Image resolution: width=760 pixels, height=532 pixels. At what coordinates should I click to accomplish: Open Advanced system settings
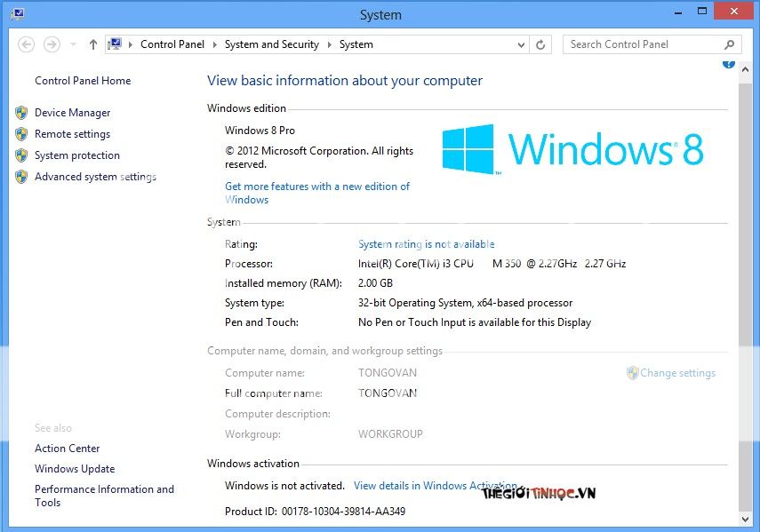pos(95,177)
